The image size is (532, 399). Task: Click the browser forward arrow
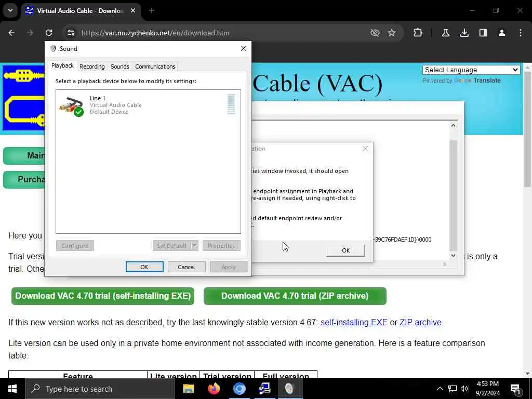[x=30, y=33]
